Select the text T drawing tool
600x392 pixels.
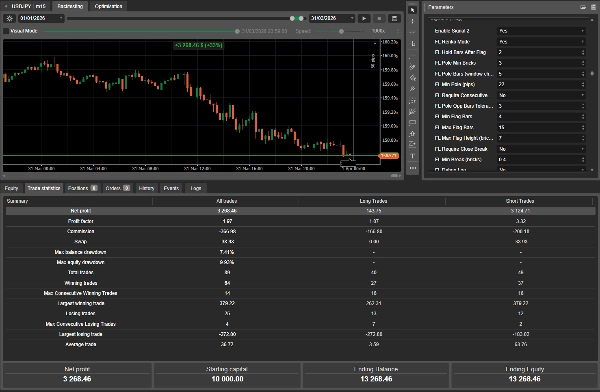pyautogui.click(x=412, y=156)
